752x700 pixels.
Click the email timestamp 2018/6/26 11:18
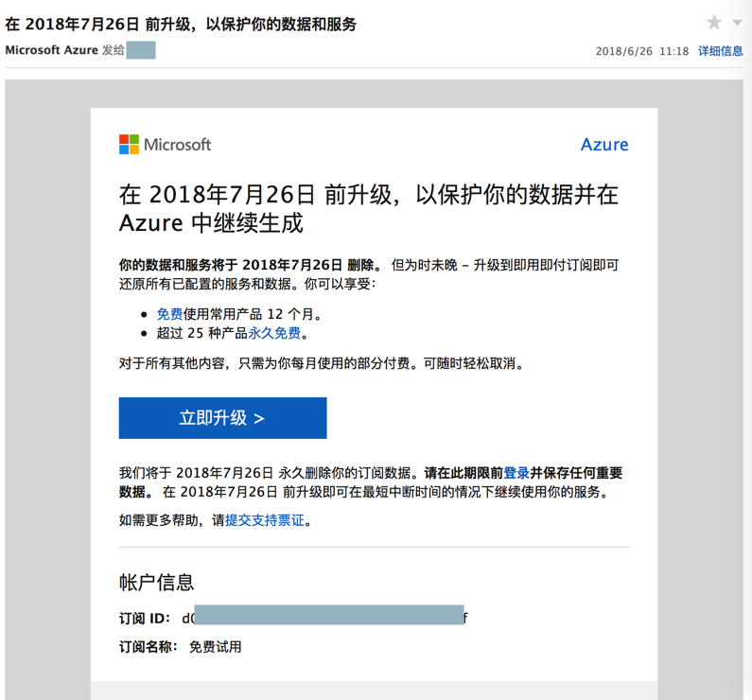pyautogui.click(x=641, y=51)
